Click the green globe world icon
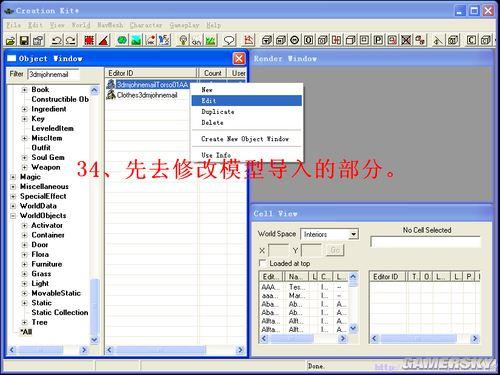500x375 pixels. pyautogui.click(x=122, y=40)
